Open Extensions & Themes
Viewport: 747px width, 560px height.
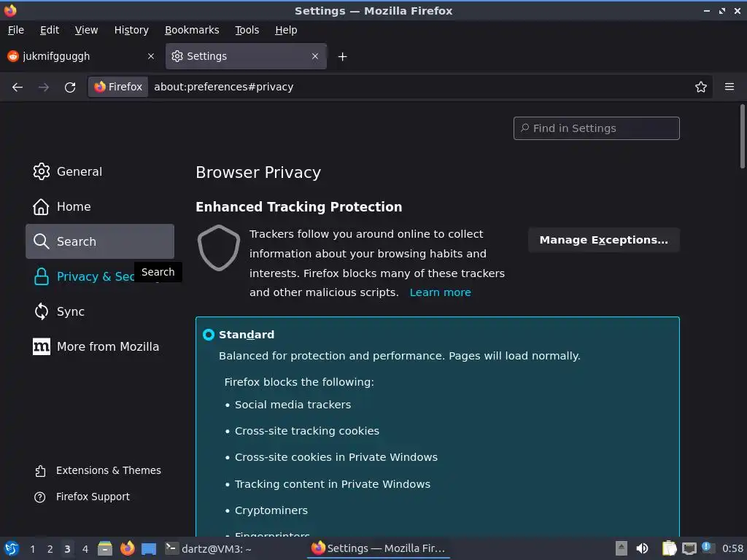coord(98,470)
